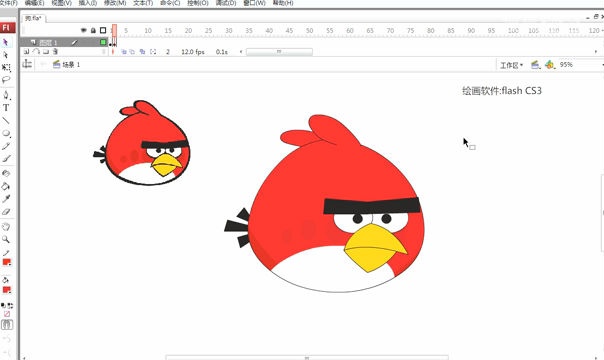Select the Brush tool
The height and width of the screenshot is (360, 604).
[6, 158]
